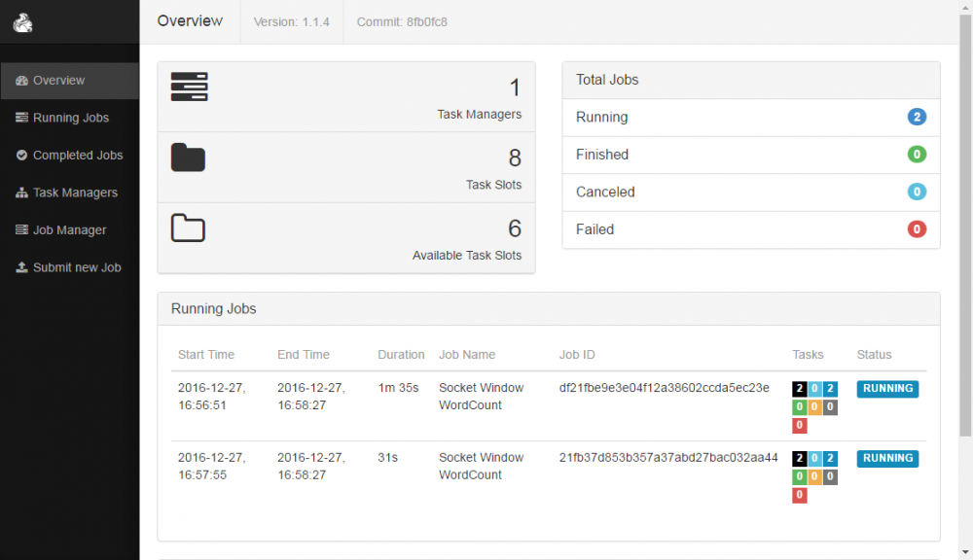The width and height of the screenshot is (973, 560).
Task: Click the Flink squirrel logo
Action: coord(21,21)
